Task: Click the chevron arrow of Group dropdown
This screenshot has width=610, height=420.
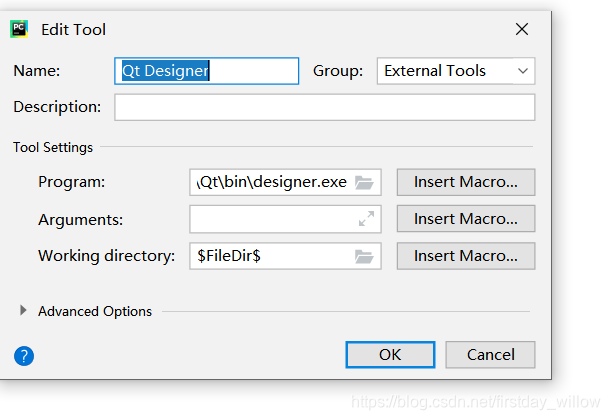Action: coord(523,71)
